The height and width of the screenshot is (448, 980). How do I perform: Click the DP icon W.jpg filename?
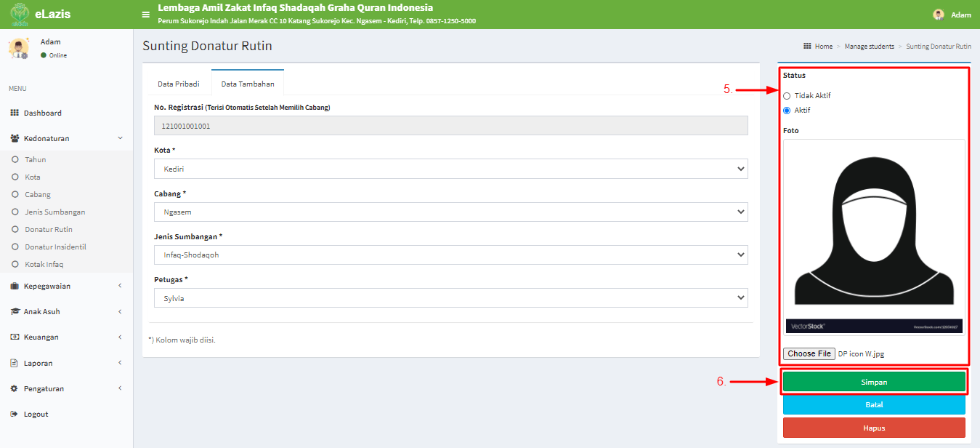tap(861, 354)
